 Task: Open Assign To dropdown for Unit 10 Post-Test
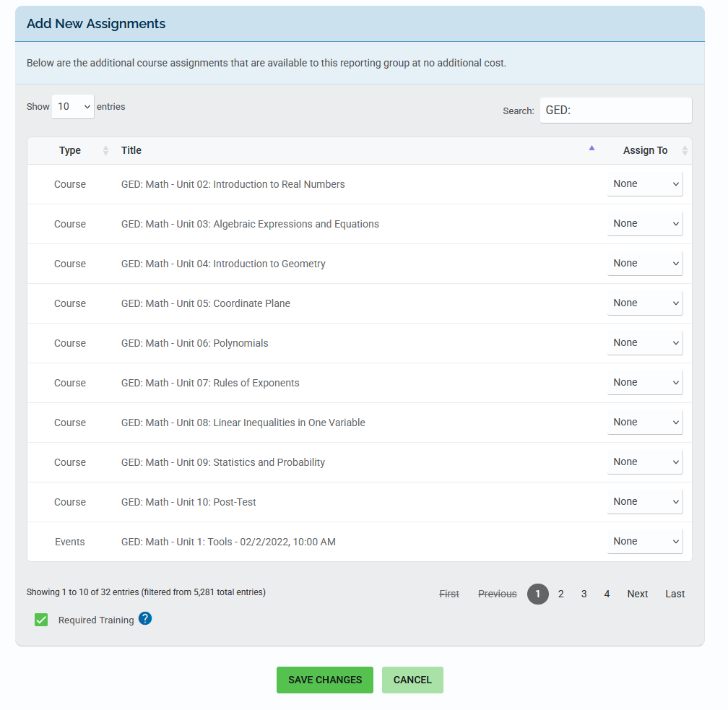click(x=645, y=501)
